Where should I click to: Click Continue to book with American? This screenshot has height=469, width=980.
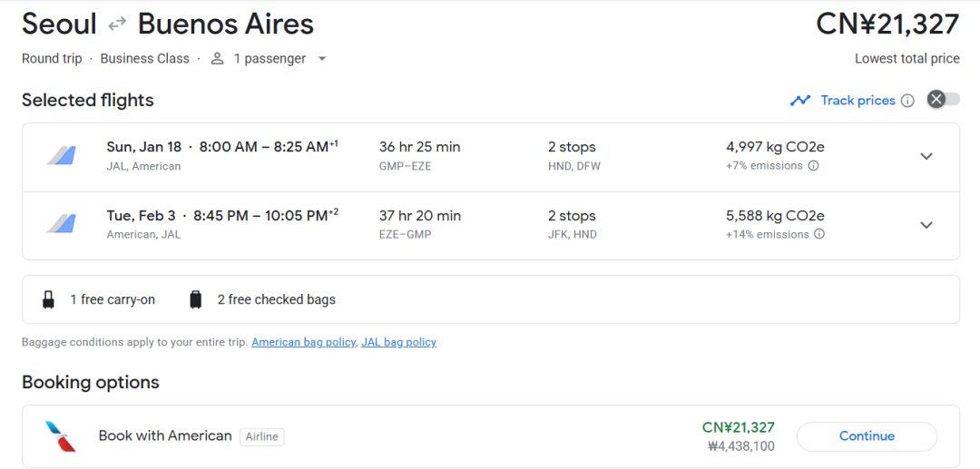point(867,436)
